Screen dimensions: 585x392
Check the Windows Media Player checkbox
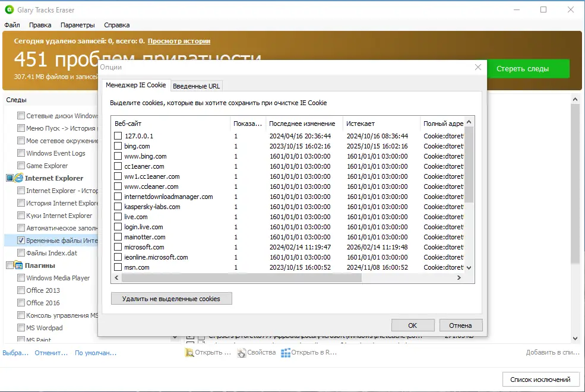click(21, 278)
